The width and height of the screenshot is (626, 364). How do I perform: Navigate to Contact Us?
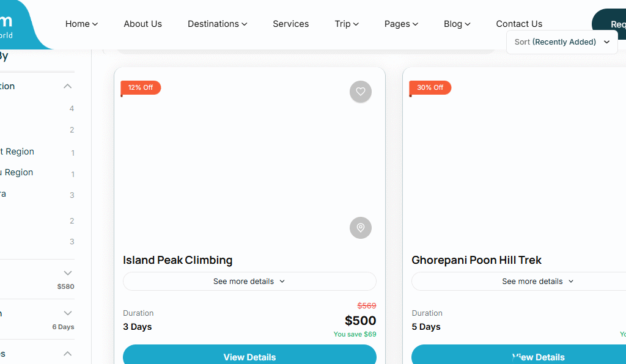tap(519, 24)
